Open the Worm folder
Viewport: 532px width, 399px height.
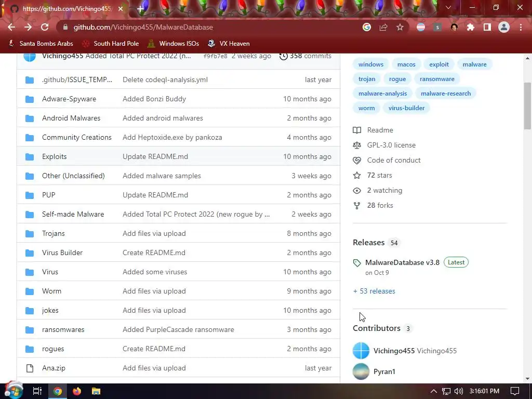click(x=51, y=291)
